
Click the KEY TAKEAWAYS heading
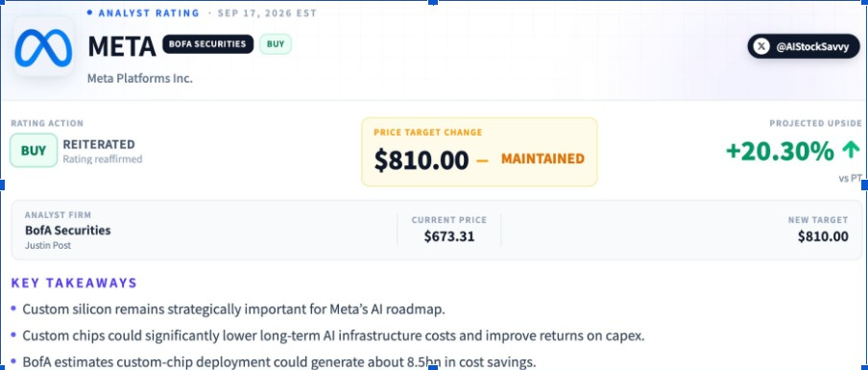coord(74,284)
